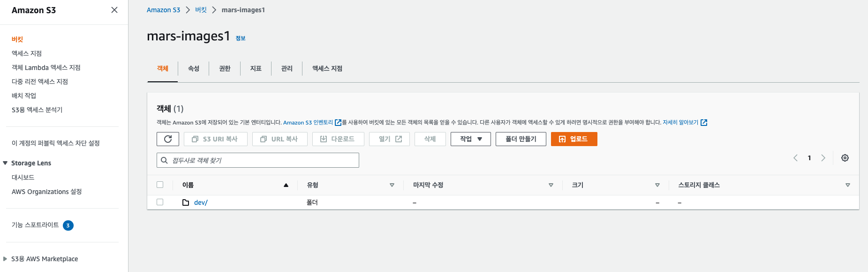868x272 pixels.
Task: Click 버킷 breadcrumb link
Action: (x=201, y=10)
